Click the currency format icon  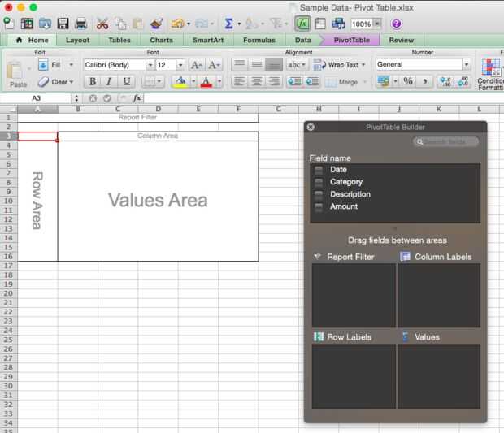(x=384, y=81)
